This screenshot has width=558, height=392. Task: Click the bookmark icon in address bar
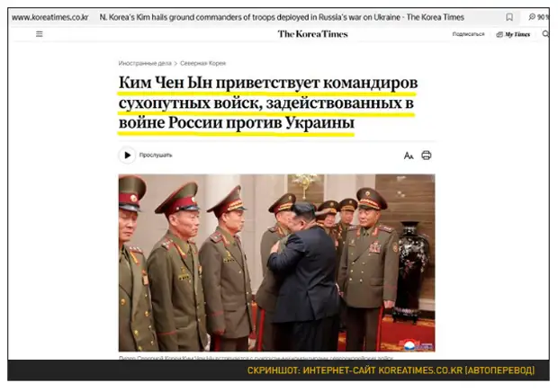[509, 17]
